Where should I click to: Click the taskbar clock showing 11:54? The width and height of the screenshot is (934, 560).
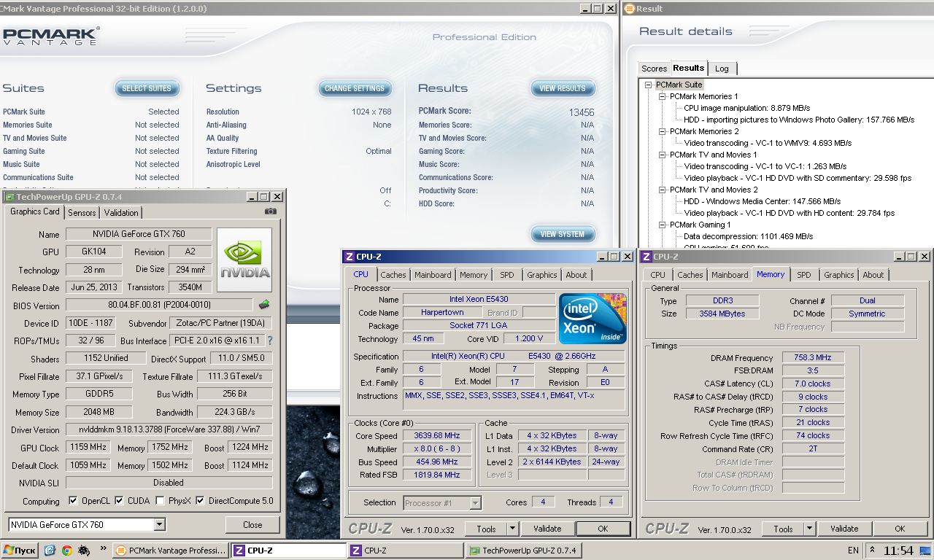click(x=898, y=551)
